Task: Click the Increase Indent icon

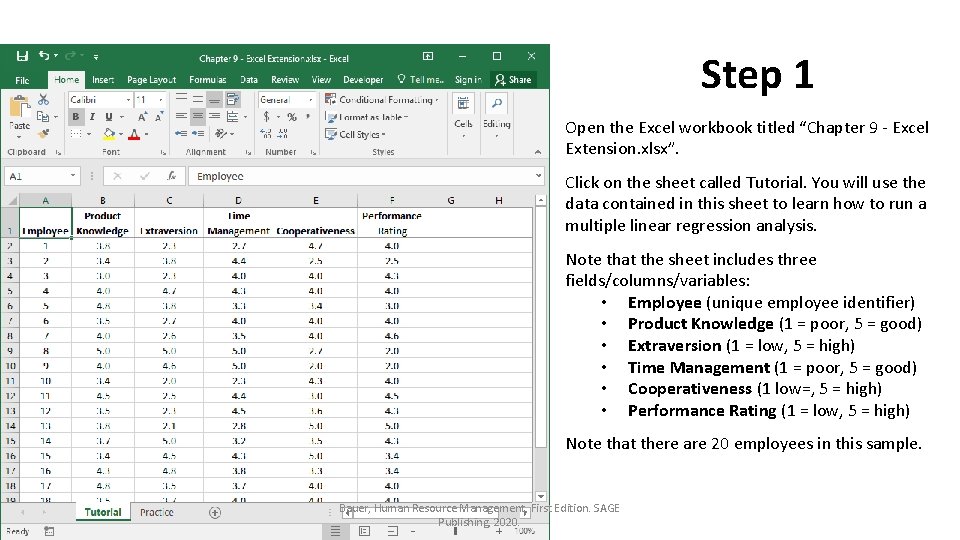Action: [198, 133]
